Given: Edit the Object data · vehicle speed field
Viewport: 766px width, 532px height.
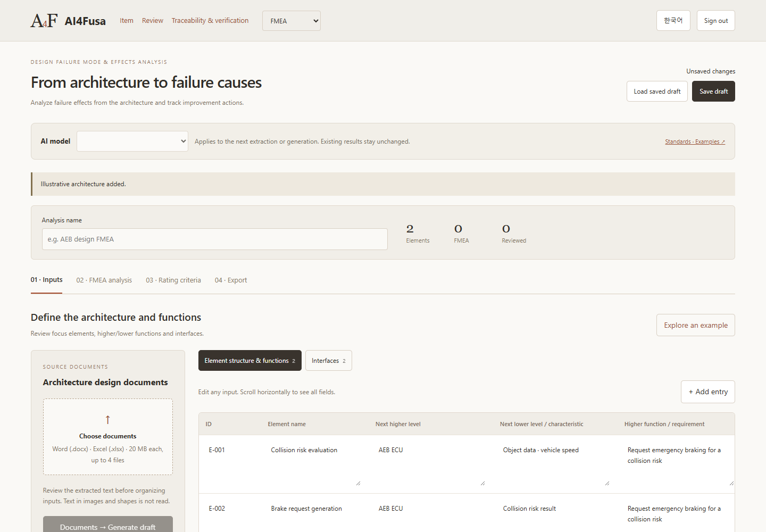Looking at the screenshot, I should pos(555,464).
